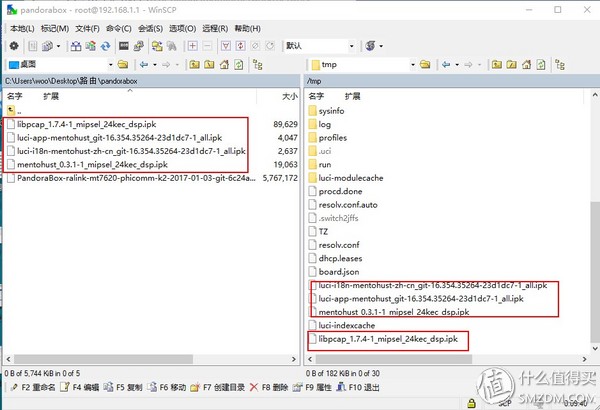Open the preferences gear icon
The width and height of the screenshot is (600, 410).
[x=14, y=46]
